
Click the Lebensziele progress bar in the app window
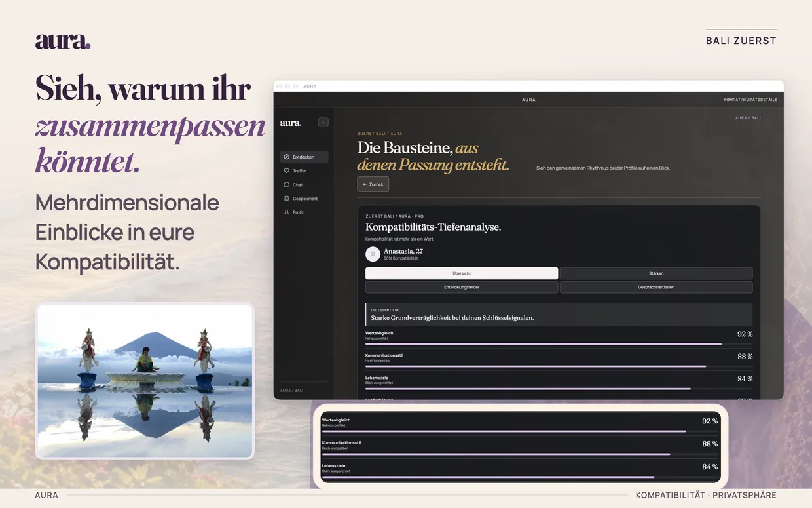pos(559,388)
